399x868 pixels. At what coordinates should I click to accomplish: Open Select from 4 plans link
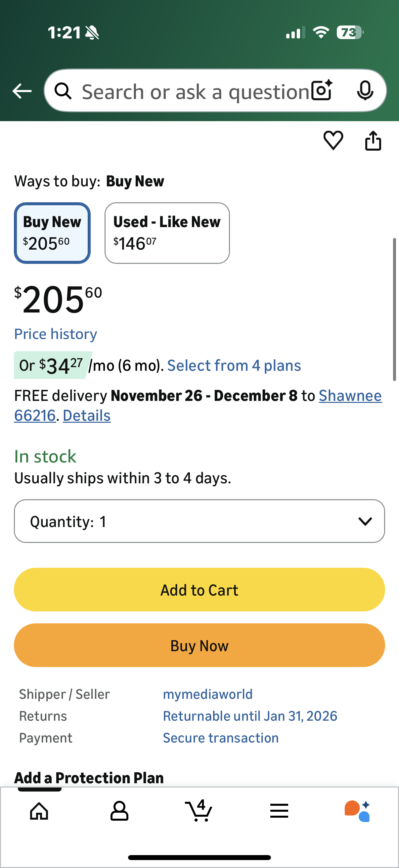tap(234, 365)
